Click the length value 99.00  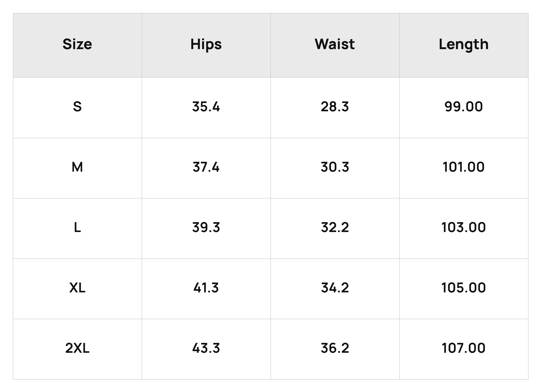click(x=464, y=107)
